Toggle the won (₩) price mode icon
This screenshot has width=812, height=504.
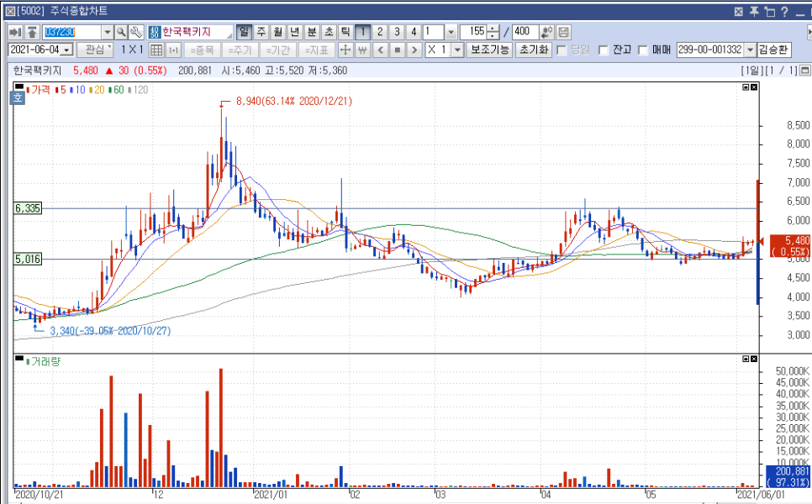click(362, 50)
